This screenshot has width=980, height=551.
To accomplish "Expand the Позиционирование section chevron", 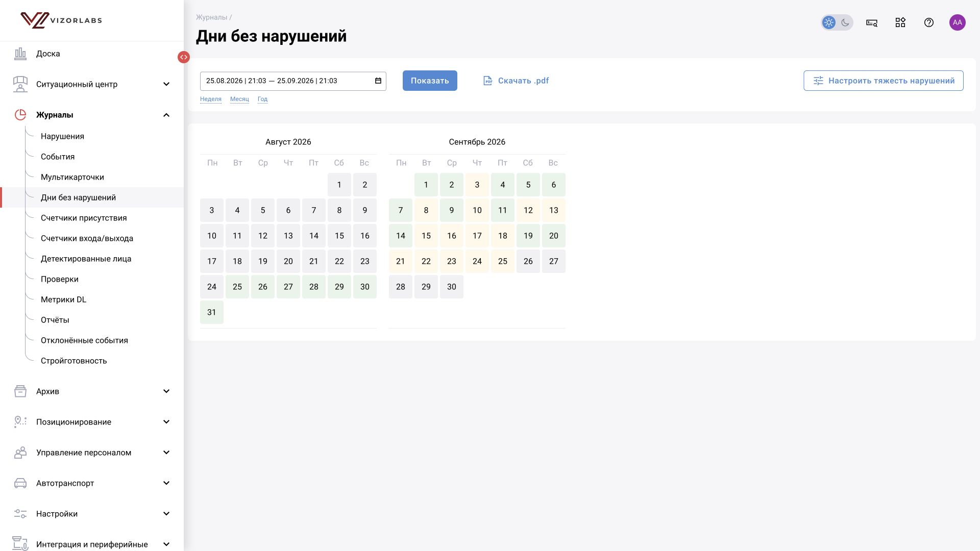I will [166, 422].
